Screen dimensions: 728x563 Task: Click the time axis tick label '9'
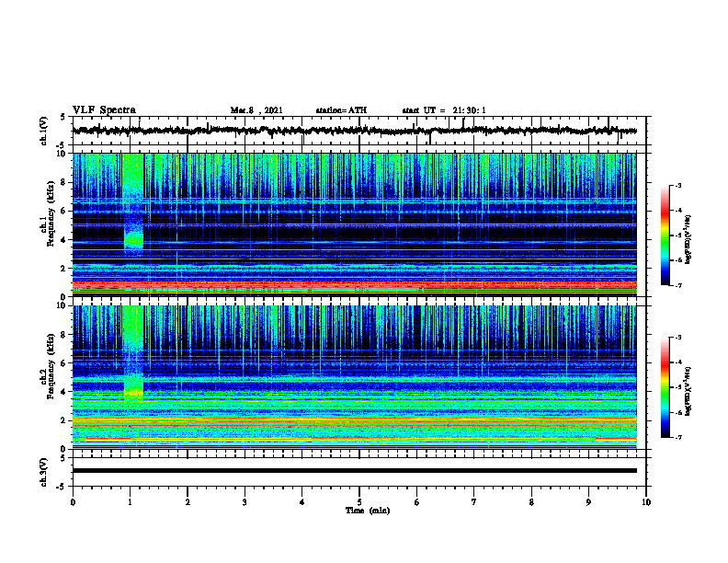pyautogui.click(x=588, y=502)
